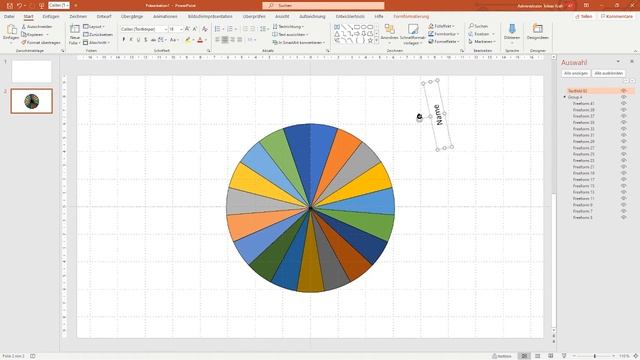Copy with the Kopieren button
The image size is (640, 360).
click(x=33, y=35)
